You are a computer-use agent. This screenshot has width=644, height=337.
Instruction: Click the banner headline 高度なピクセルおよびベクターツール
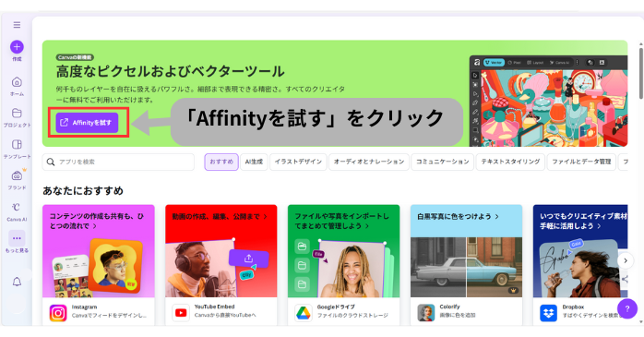170,71
